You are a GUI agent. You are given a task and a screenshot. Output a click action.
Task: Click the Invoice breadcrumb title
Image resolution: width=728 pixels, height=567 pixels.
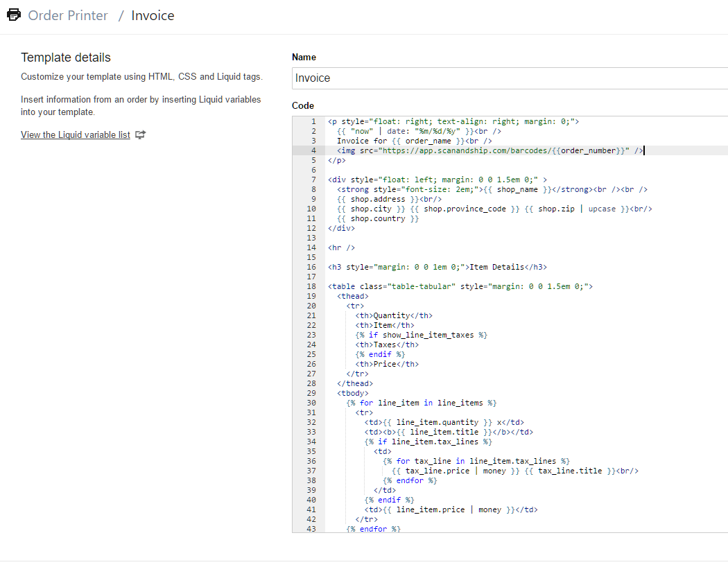[153, 15]
